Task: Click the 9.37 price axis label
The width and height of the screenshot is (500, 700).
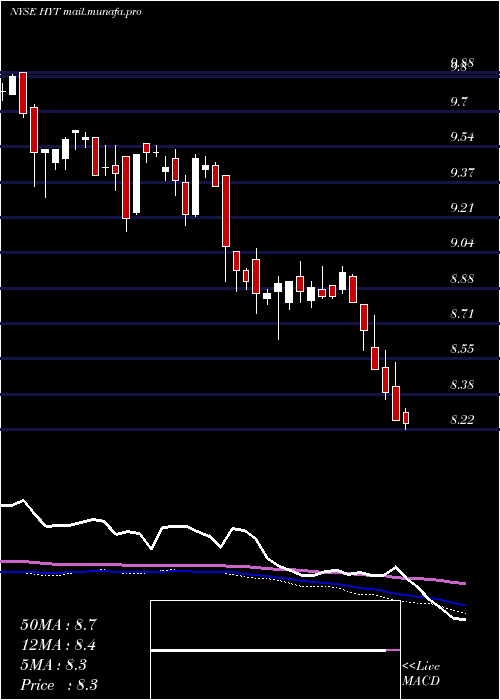Action: click(x=462, y=173)
